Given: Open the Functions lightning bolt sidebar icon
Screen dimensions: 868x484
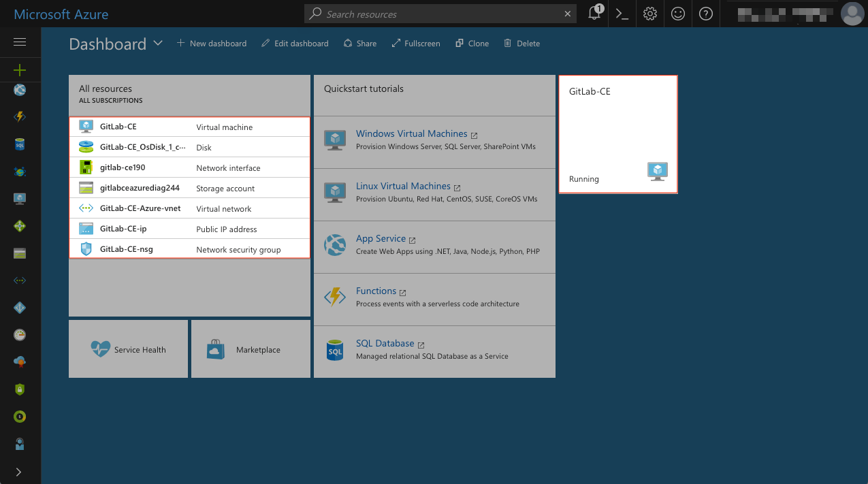Looking at the screenshot, I should click(20, 116).
